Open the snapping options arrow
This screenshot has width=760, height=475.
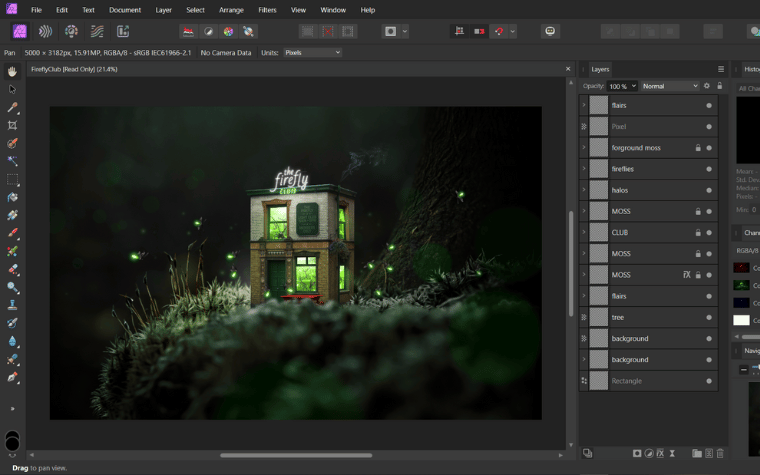click(x=513, y=32)
